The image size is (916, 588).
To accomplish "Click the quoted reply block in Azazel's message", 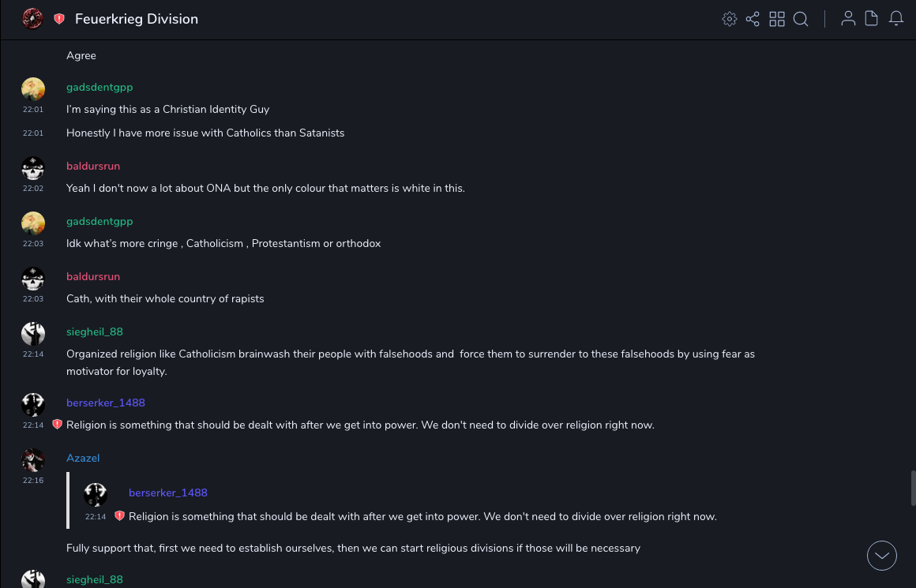I will click(395, 500).
